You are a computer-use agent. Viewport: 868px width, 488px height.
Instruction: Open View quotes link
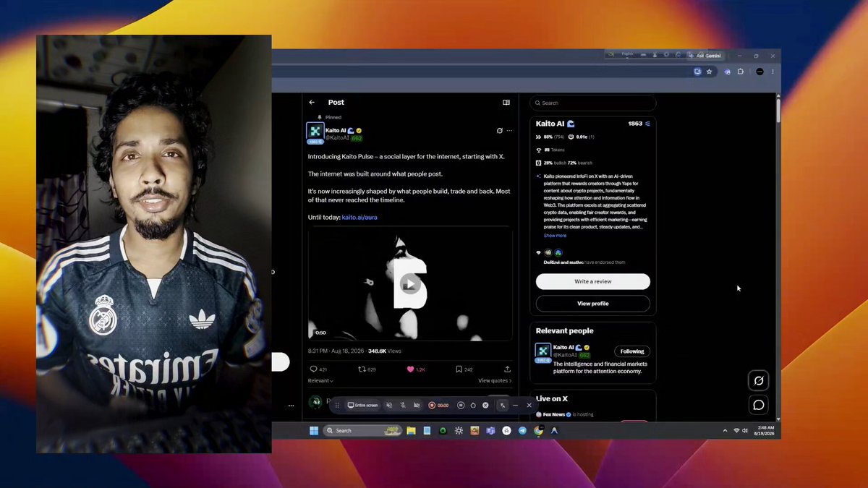[x=495, y=380]
